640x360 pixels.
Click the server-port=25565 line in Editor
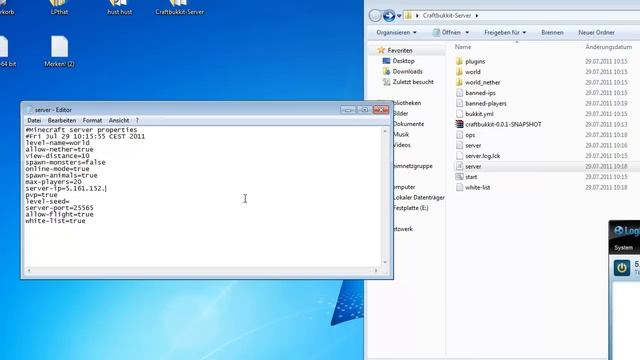(x=59, y=208)
